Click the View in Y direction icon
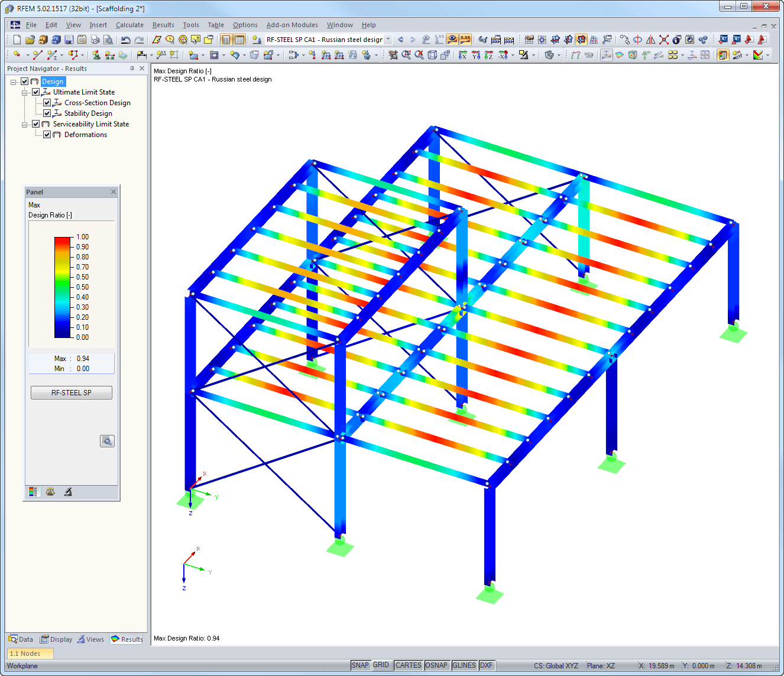 (x=476, y=55)
